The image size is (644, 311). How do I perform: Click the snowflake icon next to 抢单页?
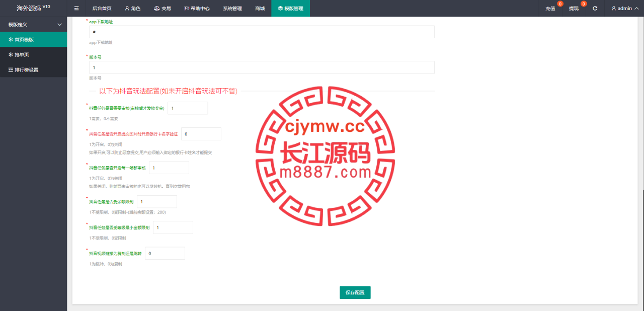click(x=11, y=54)
